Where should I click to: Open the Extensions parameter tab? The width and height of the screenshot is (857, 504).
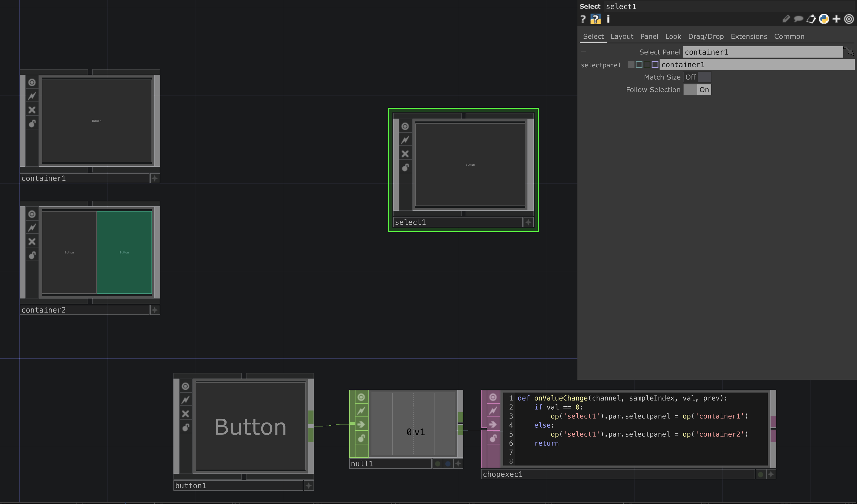pyautogui.click(x=749, y=36)
